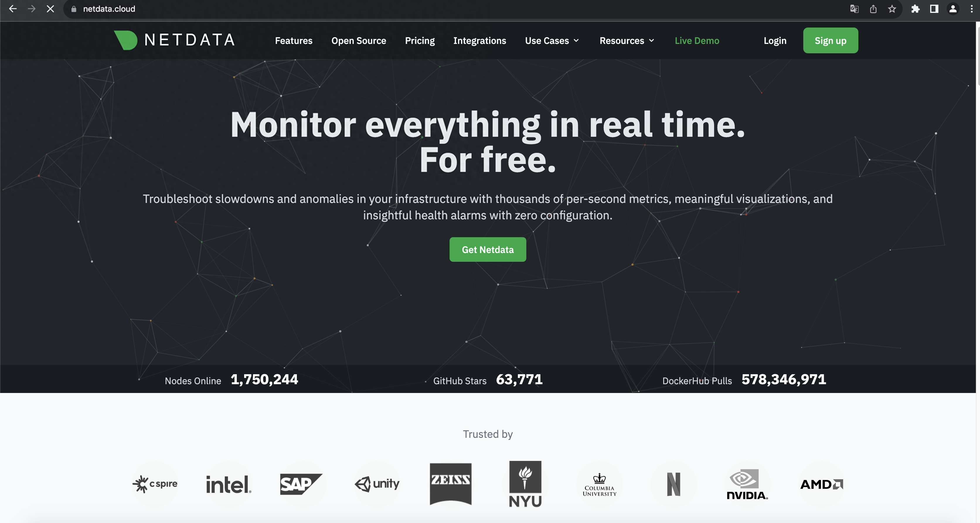Click the browser extensions puzzle icon

915,9
